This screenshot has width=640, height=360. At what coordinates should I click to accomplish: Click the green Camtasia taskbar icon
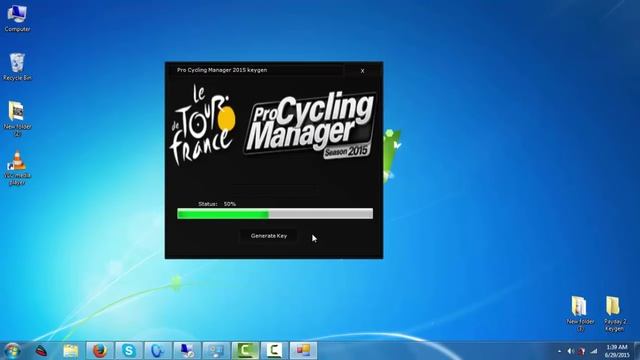click(x=245, y=351)
